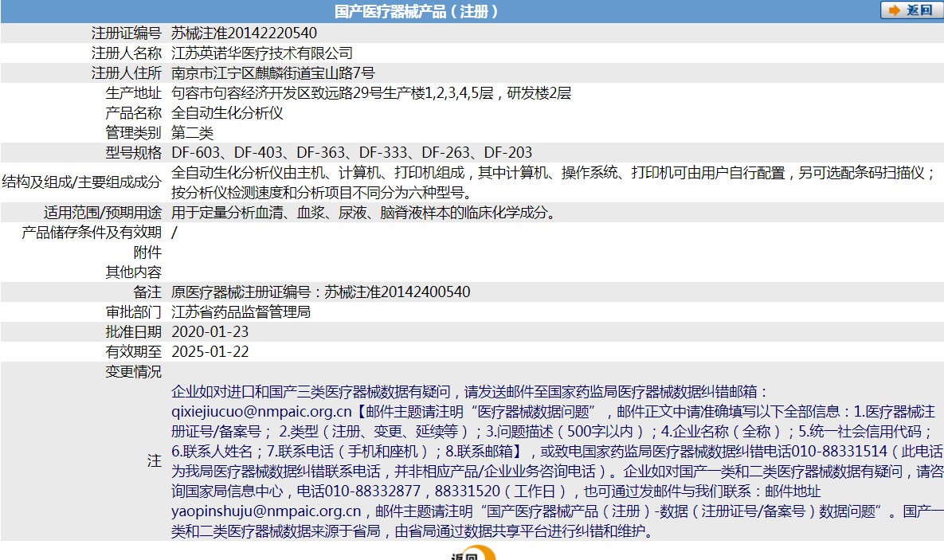Screen dimensions: 944x560
Task: Click the 江苏省药品监督管理局 value
Action: (x=241, y=311)
